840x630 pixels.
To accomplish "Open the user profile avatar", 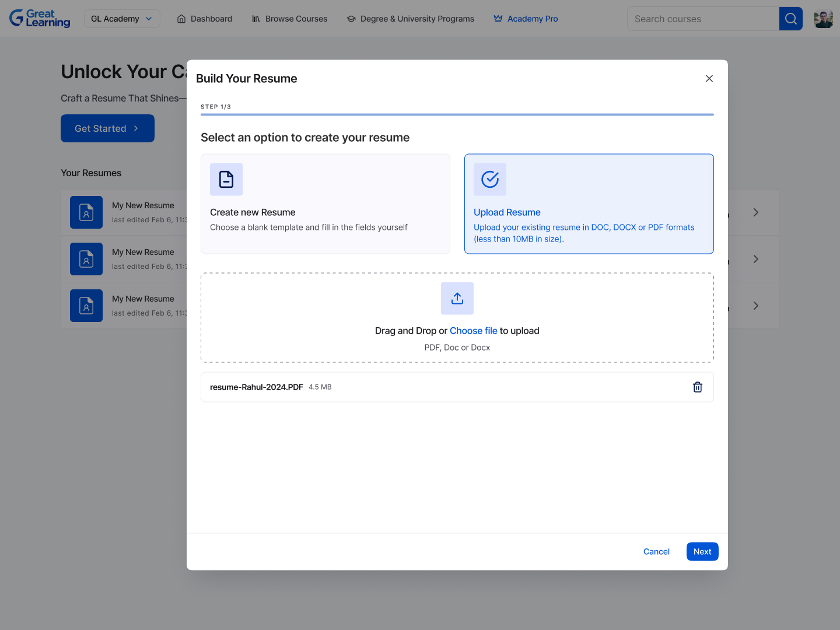I will click(823, 19).
